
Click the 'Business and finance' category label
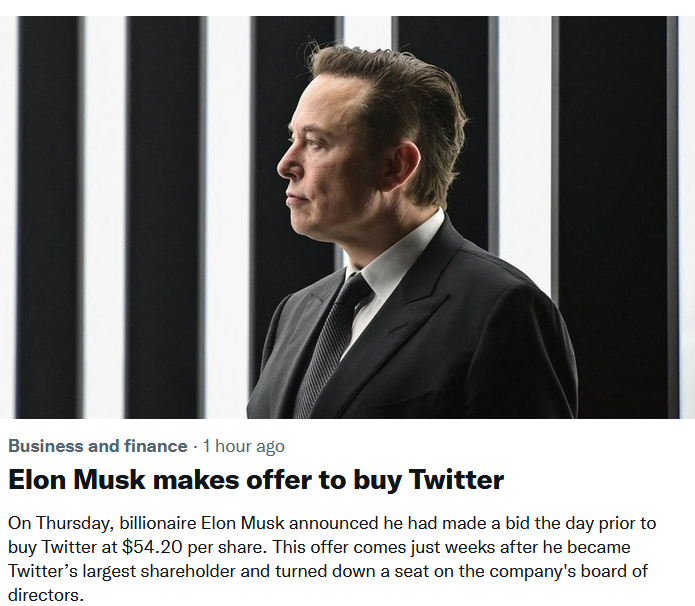pos(97,446)
